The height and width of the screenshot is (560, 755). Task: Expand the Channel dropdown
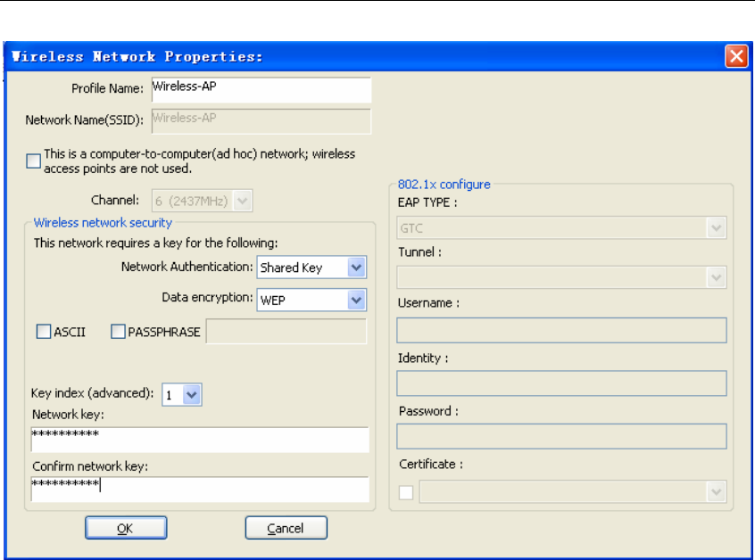(x=244, y=202)
